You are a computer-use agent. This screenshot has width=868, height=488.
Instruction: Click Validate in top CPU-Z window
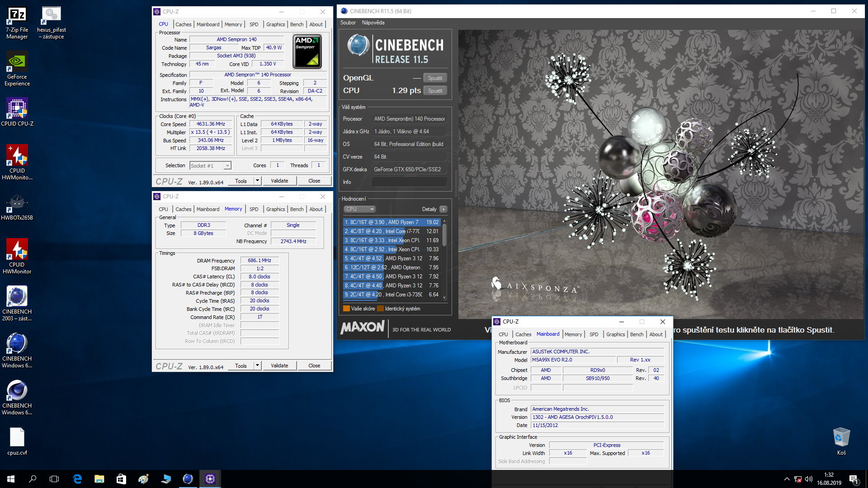pos(279,181)
